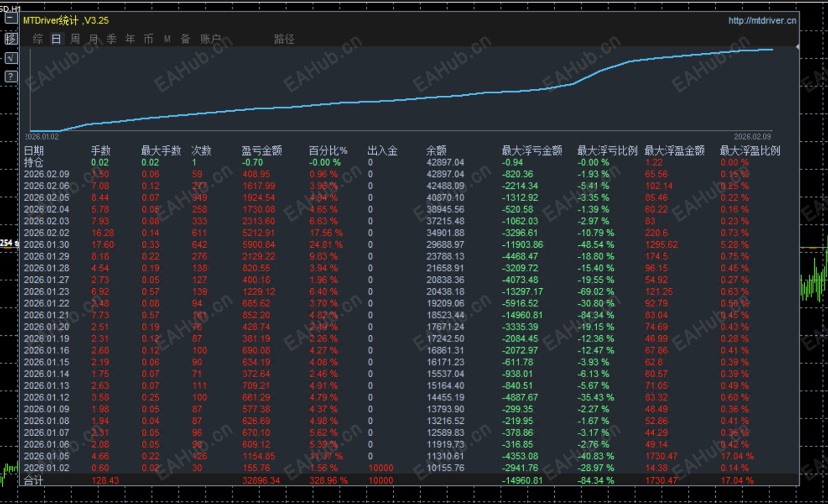Click the -69.02 % floating loss ratio
Image resolution: width=828 pixels, height=504 pixels.
pos(596,292)
